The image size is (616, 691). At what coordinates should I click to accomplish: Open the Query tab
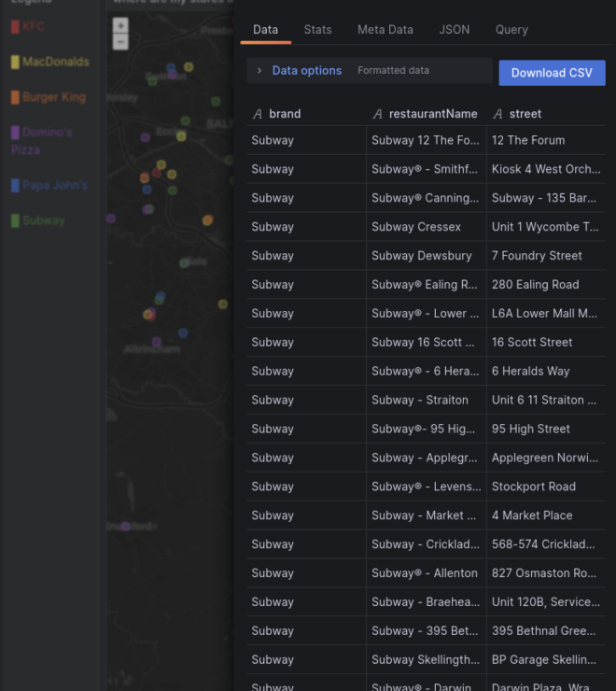(x=511, y=30)
